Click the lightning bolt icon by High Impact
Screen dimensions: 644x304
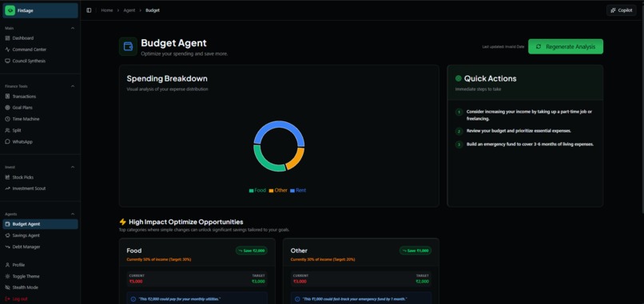[123, 222]
